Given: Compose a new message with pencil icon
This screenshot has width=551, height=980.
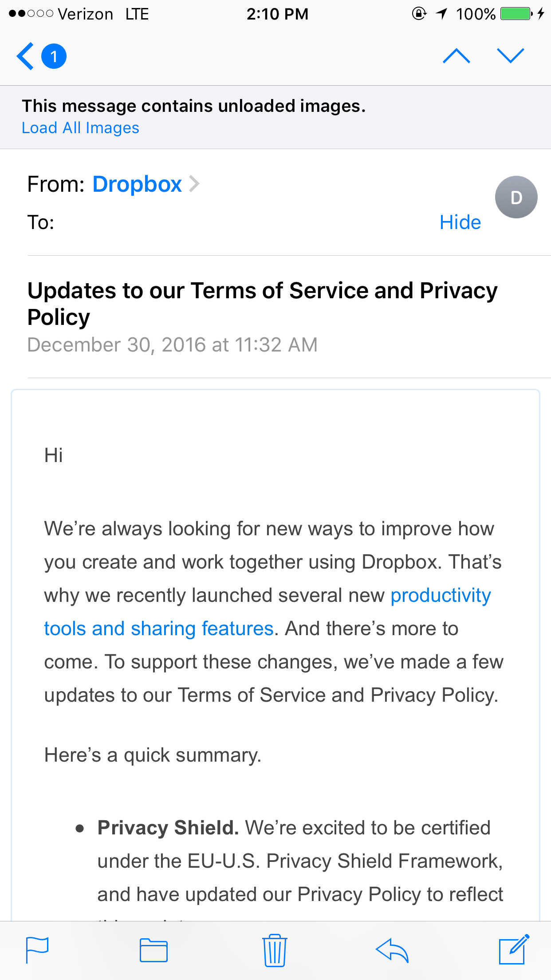Looking at the screenshot, I should [x=514, y=949].
